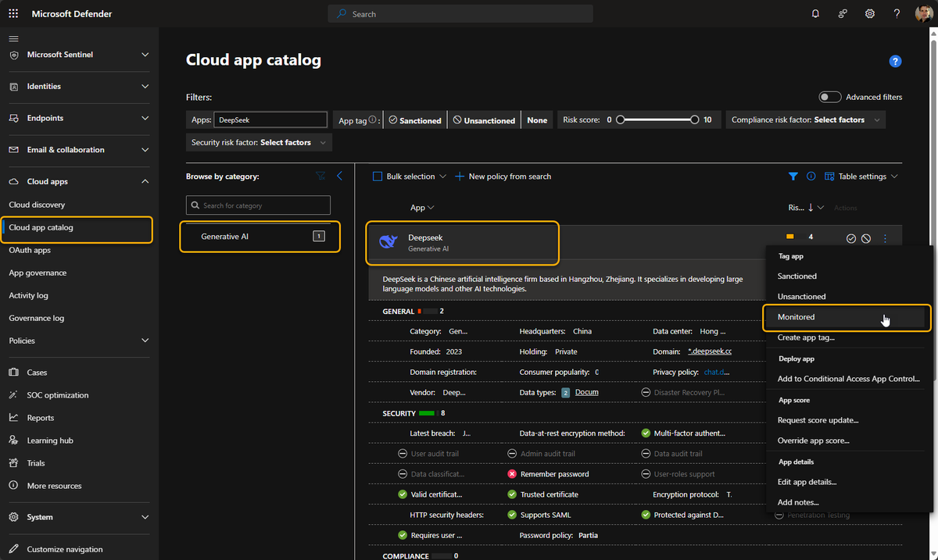Expand the Endpoints section
Viewport: 938px width, 560px height.
click(145, 118)
